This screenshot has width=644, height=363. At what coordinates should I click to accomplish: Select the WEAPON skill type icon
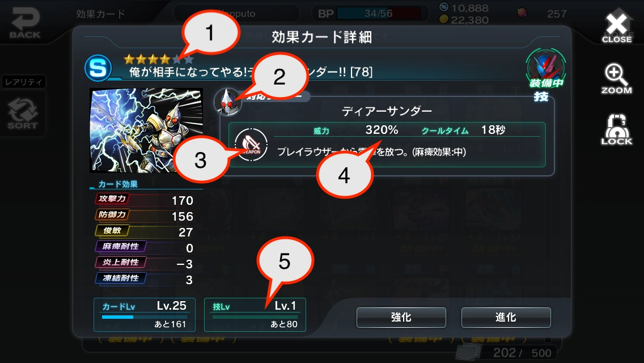[251, 144]
